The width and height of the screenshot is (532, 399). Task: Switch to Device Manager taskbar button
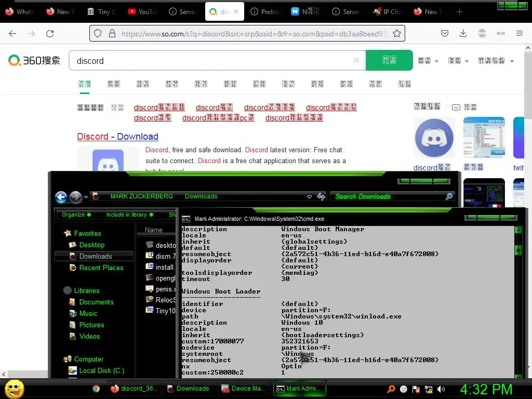[x=244, y=389]
